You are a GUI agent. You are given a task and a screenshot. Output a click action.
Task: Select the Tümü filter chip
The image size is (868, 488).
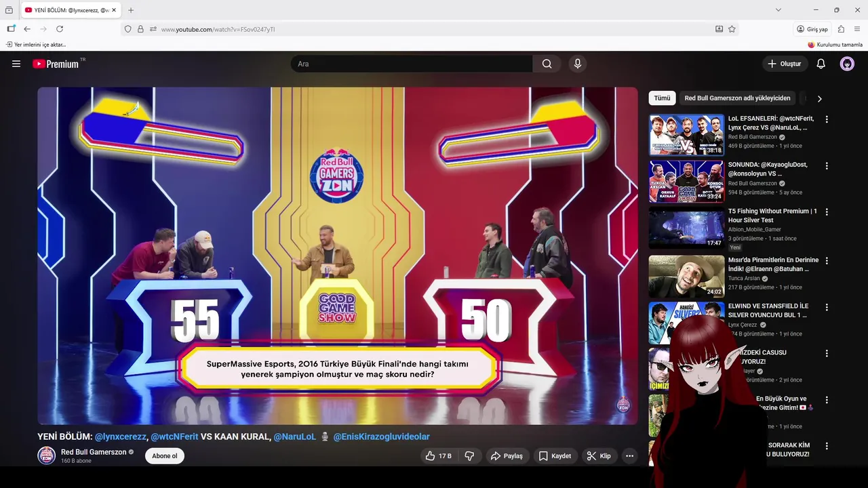pos(662,98)
